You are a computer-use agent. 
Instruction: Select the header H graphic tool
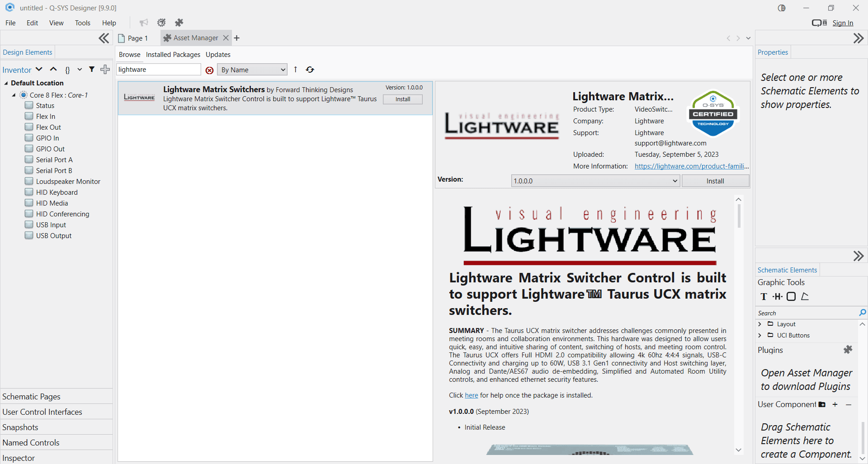(x=778, y=297)
